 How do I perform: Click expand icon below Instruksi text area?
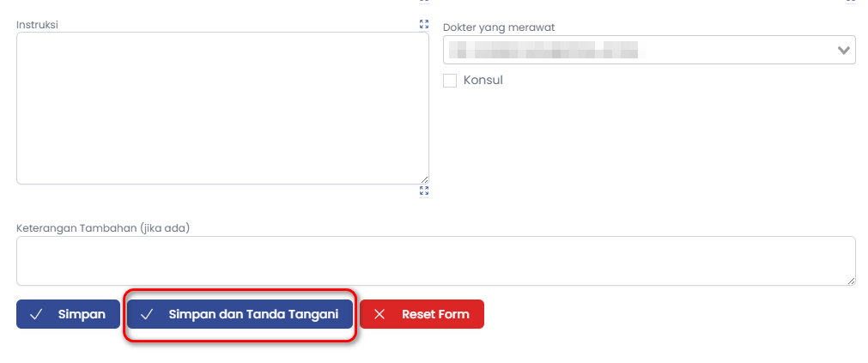(x=423, y=191)
